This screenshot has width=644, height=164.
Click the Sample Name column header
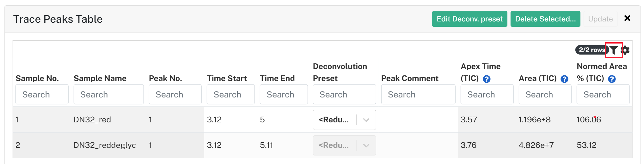(x=100, y=78)
